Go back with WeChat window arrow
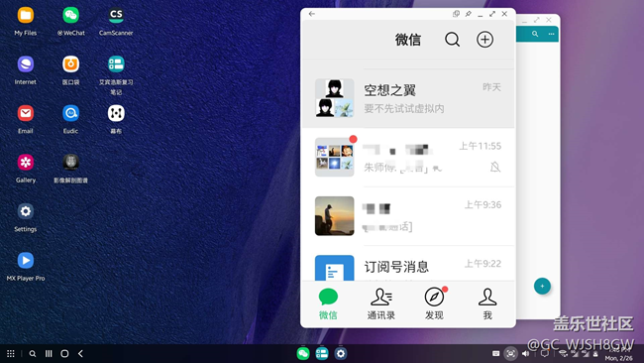644x363 pixels. [x=312, y=14]
